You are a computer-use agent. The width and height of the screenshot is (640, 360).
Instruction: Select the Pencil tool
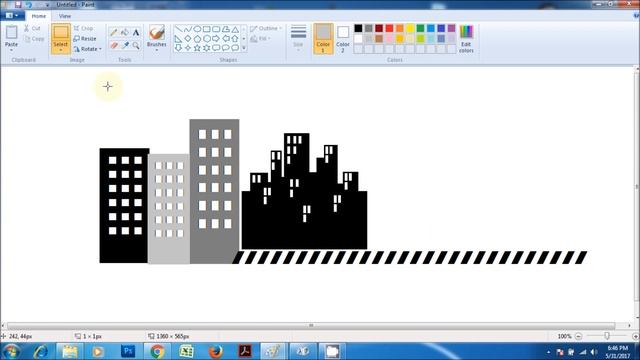click(114, 33)
